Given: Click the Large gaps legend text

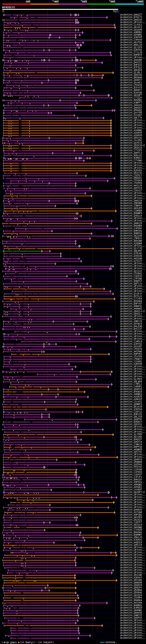Looking at the screenshot, I should 10,642.
